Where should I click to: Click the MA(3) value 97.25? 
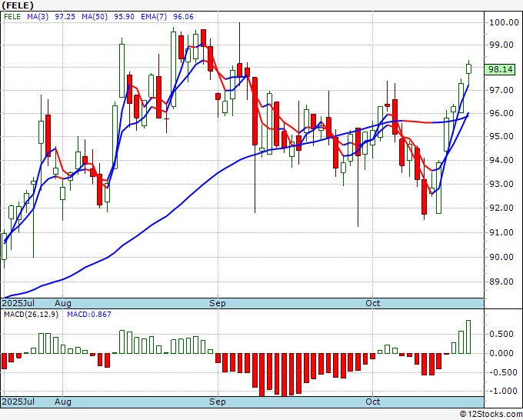65,17
